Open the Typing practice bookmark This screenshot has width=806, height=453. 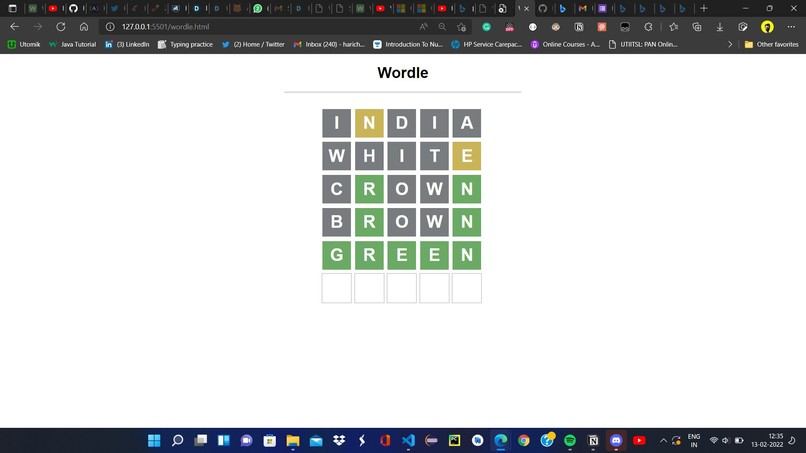185,44
